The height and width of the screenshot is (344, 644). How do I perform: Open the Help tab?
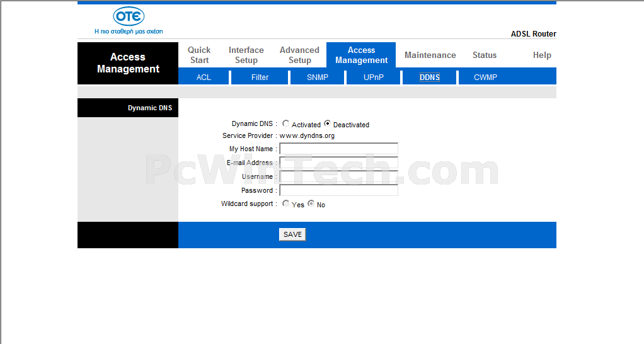pos(542,55)
